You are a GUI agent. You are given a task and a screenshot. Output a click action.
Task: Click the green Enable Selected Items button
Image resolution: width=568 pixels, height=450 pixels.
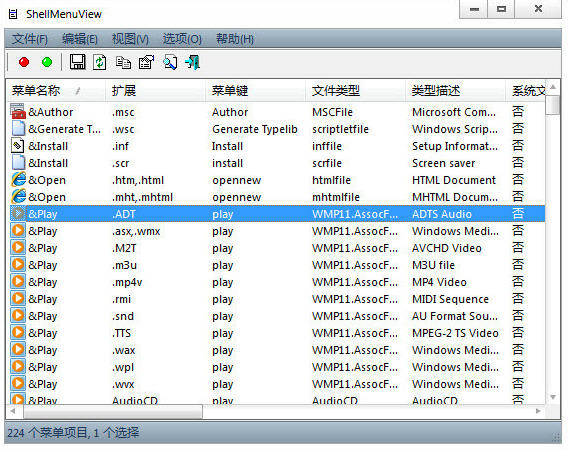click(x=47, y=62)
